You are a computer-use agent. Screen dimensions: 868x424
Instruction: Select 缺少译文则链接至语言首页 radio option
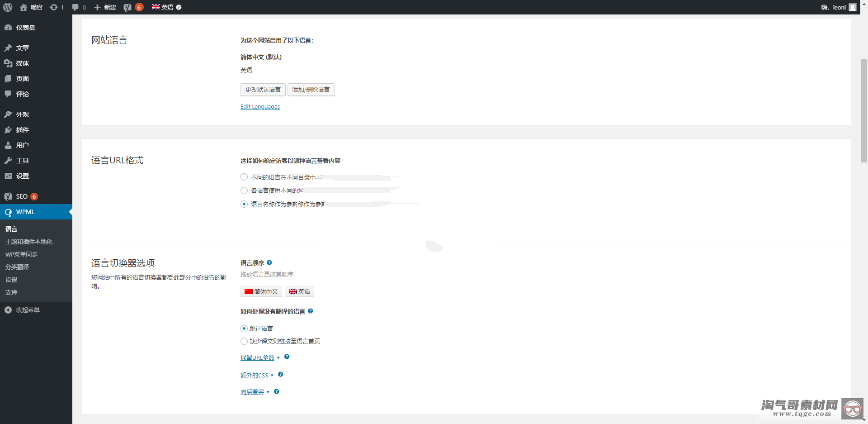point(244,341)
